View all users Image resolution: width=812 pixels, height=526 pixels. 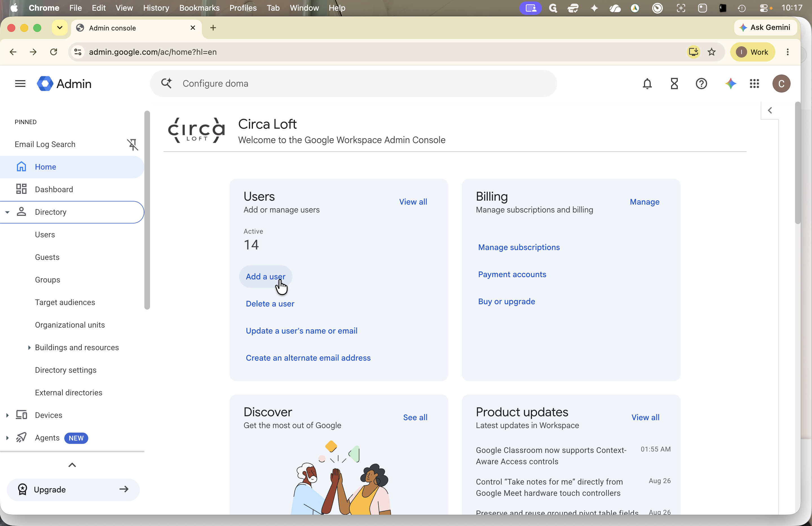point(413,202)
